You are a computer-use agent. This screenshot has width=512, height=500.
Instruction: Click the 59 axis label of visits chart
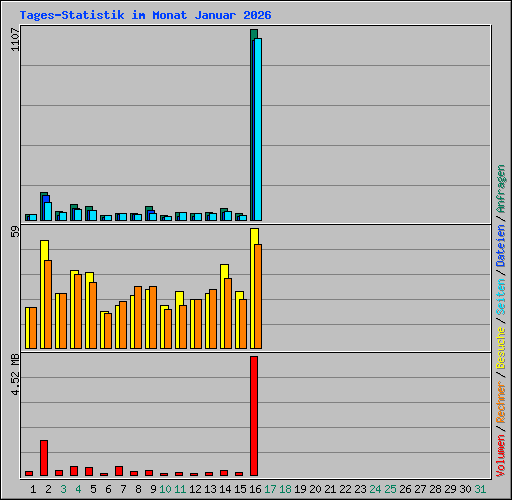(x=15, y=232)
